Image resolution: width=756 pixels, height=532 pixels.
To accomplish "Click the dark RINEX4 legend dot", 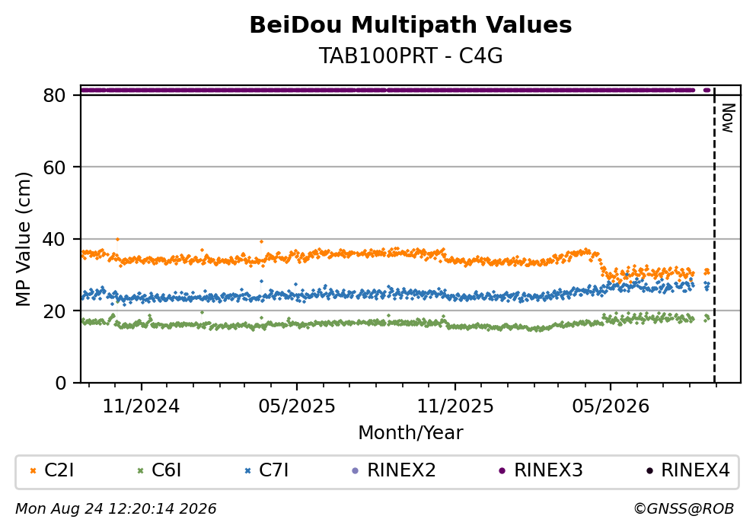I will click(649, 471).
